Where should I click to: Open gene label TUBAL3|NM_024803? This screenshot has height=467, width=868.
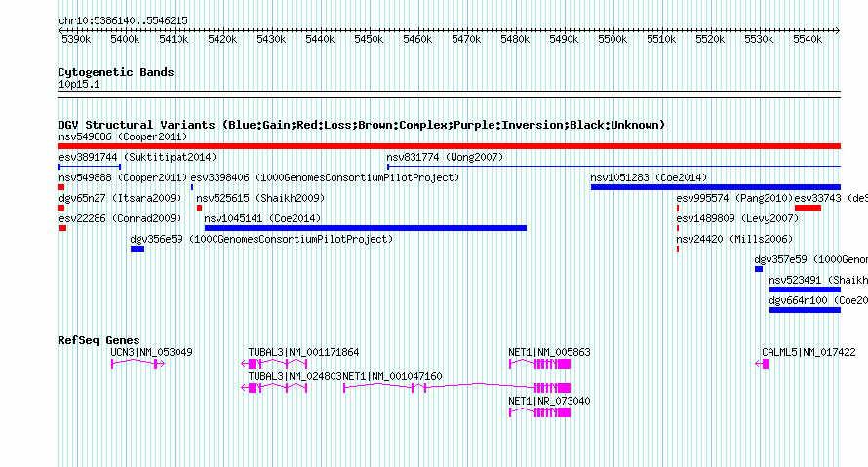click(295, 376)
